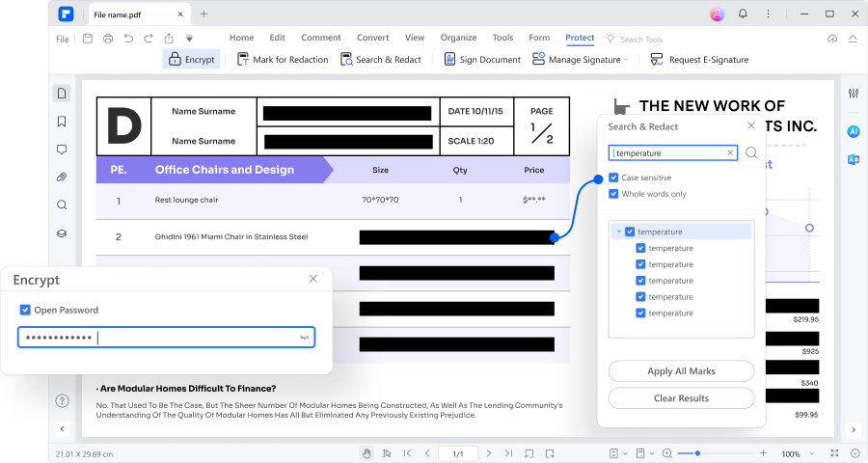Click Mark for Redaction
This screenshot has width=868, height=463.
point(283,59)
